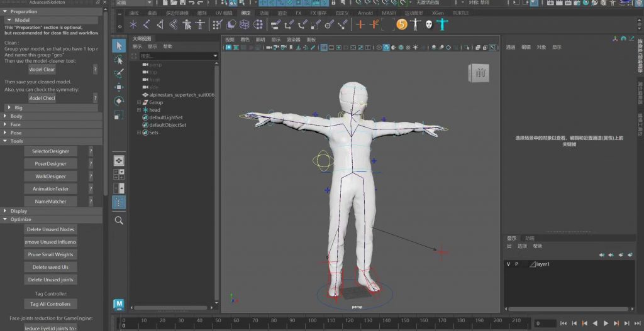Open the outliner search filter dropdown arrow
This screenshot has height=331, width=644.
pyautogui.click(x=215, y=56)
